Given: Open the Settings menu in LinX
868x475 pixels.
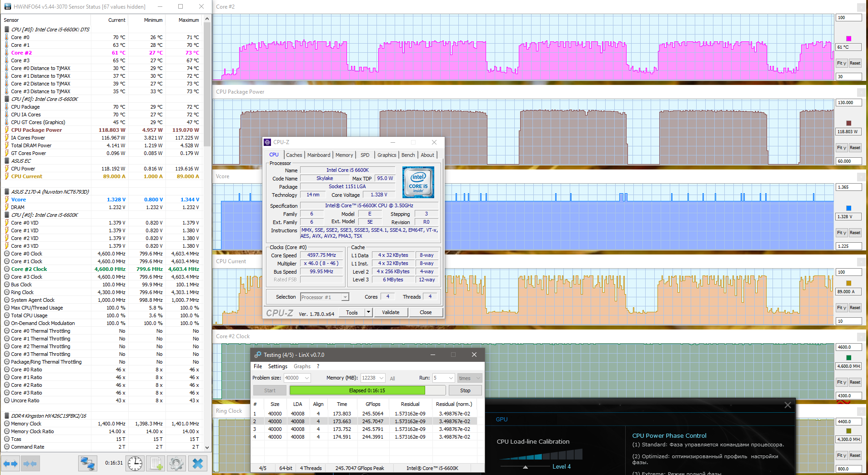Looking at the screenshot, I should pyautogui.click(x=278, y=366).
